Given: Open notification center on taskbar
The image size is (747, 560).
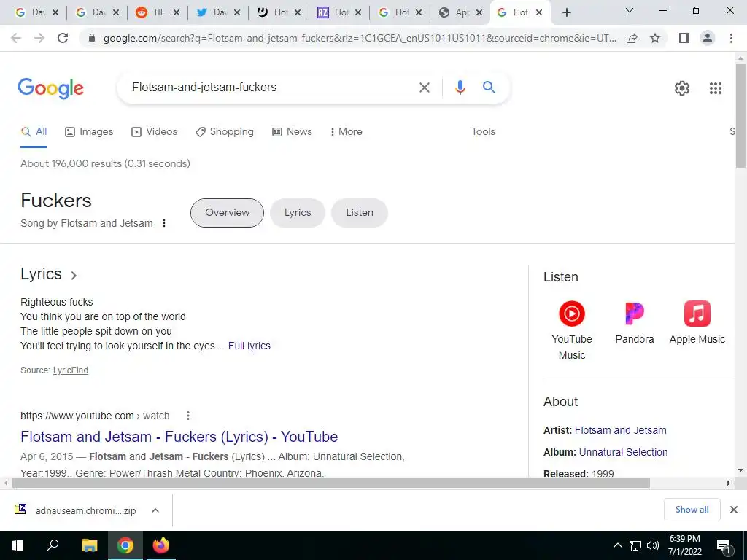Looking at the screenshot, I should coord(724,545).
